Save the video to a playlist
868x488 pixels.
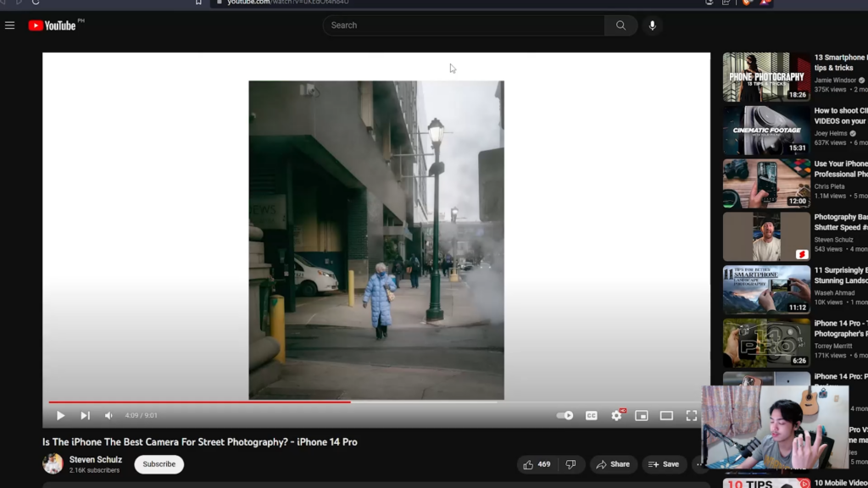point(664,464)
